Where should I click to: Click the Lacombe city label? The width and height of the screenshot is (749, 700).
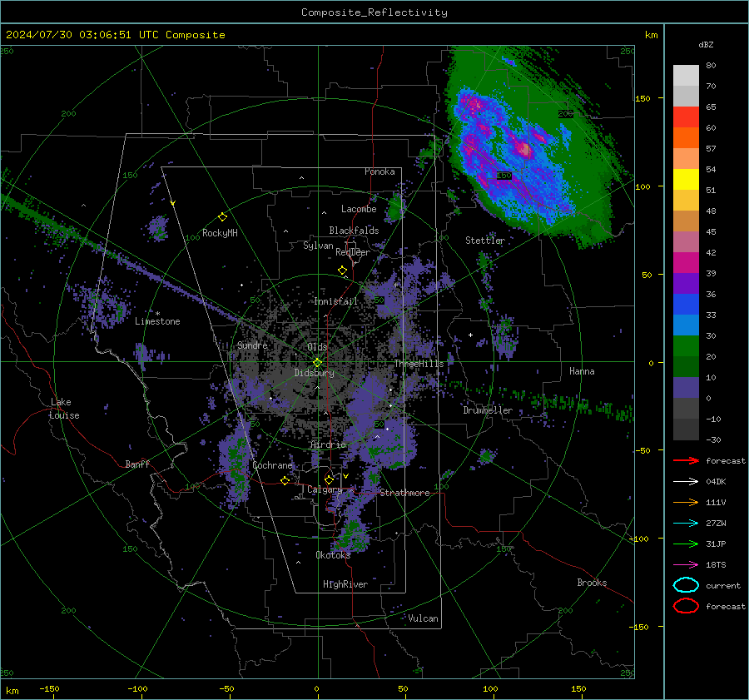(359, 209)
